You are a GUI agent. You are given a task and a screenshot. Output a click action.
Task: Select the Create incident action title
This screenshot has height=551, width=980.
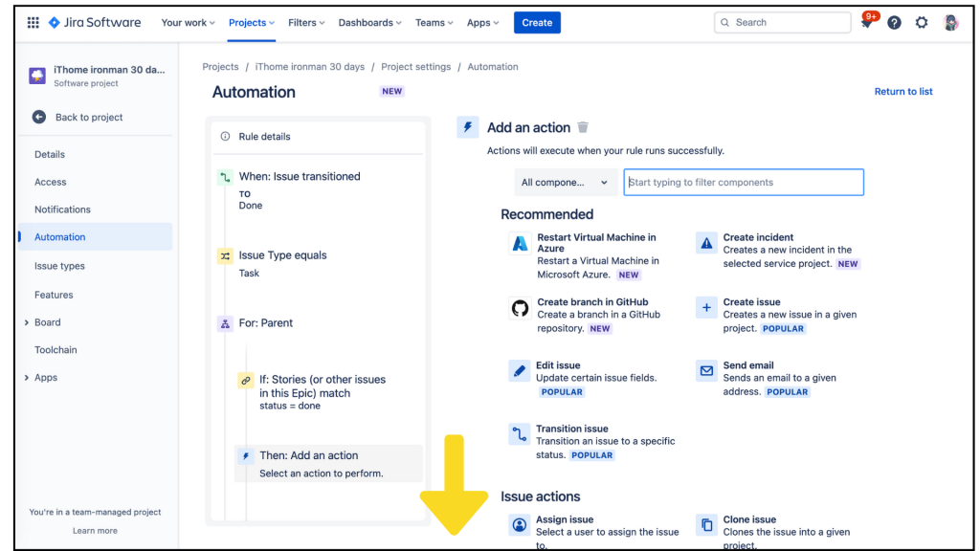coord(758,237)
